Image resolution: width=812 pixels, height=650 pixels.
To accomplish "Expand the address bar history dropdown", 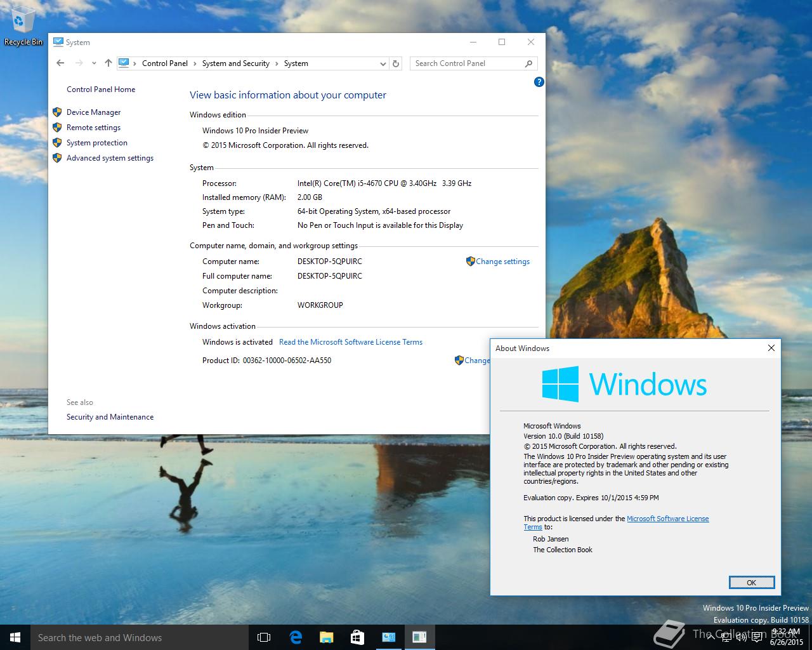I will click(x=383, y=63).
